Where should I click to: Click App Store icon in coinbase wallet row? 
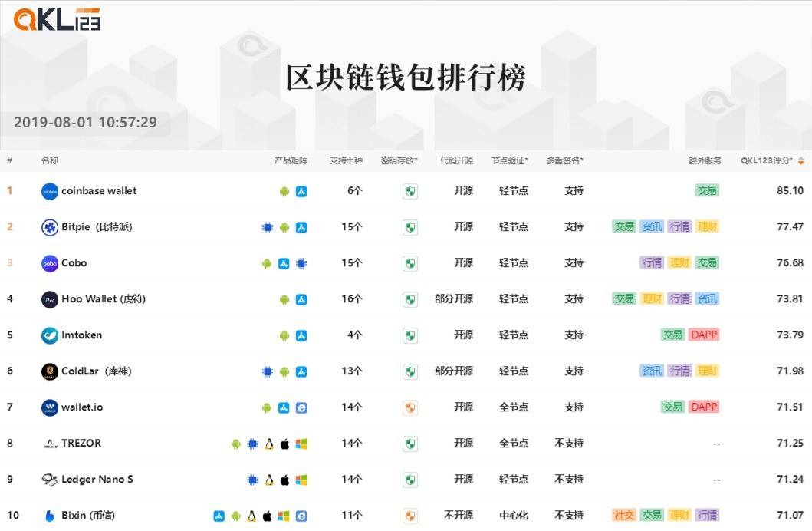click(301, 191)
